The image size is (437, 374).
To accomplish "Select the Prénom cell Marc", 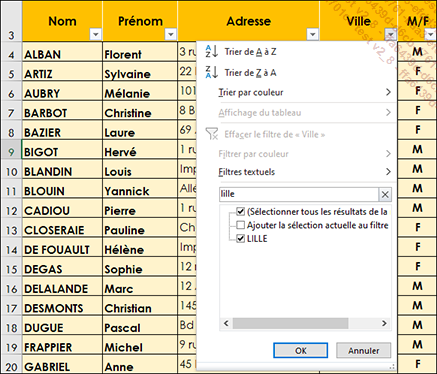I will tap(140, 286).
